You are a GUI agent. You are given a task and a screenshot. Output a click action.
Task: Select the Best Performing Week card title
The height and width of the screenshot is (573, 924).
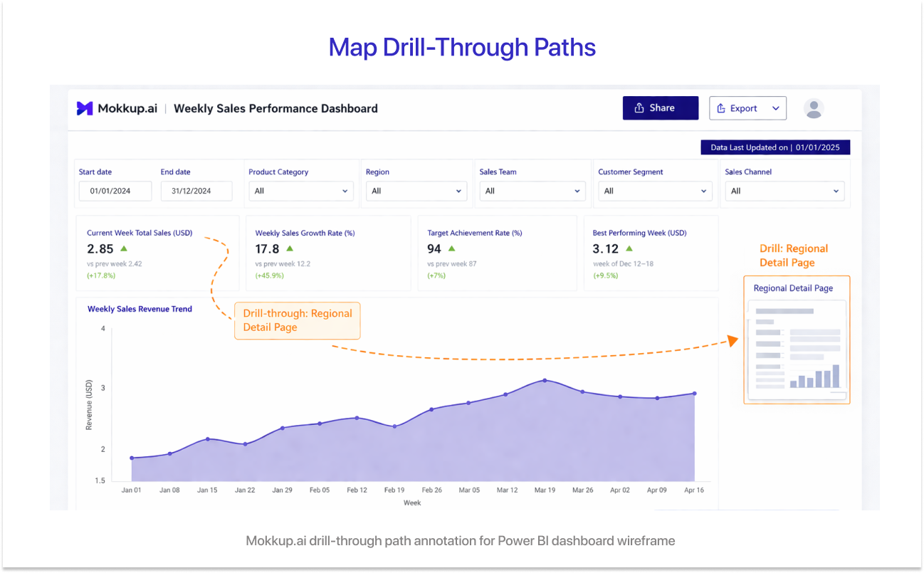click(640, 233)
